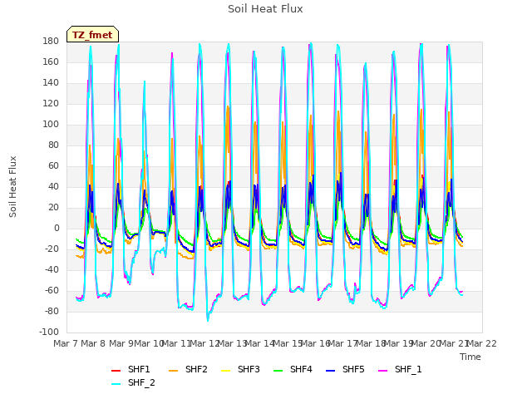Click the vertical Soil Heat Flux axis label
Screen dimensions: 532x399
12,186
